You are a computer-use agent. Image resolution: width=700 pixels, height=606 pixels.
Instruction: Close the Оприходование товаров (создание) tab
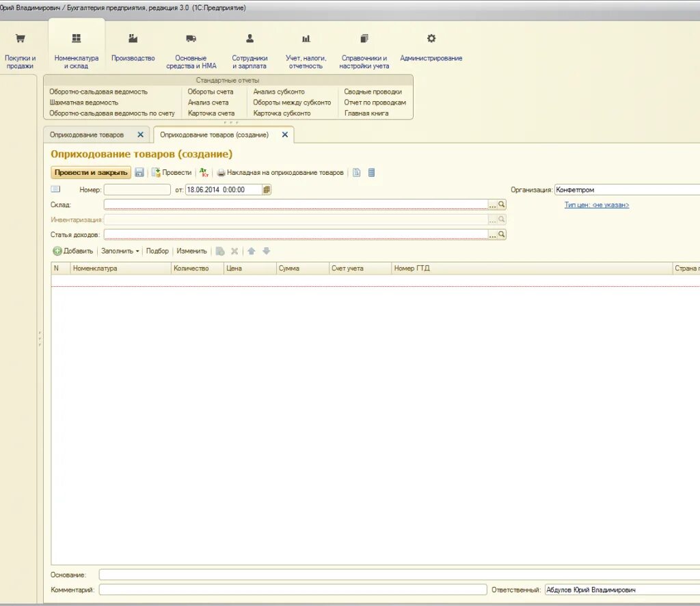click(285, 135)
